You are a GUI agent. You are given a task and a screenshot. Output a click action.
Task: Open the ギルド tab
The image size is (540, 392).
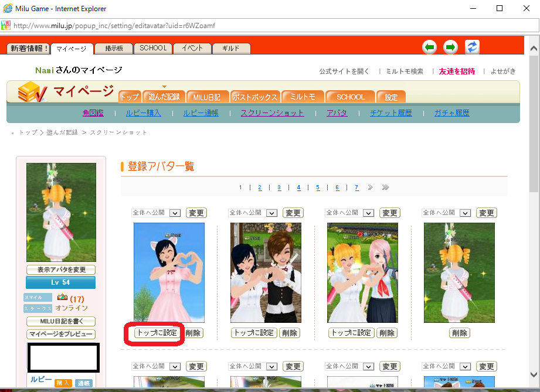232,49
